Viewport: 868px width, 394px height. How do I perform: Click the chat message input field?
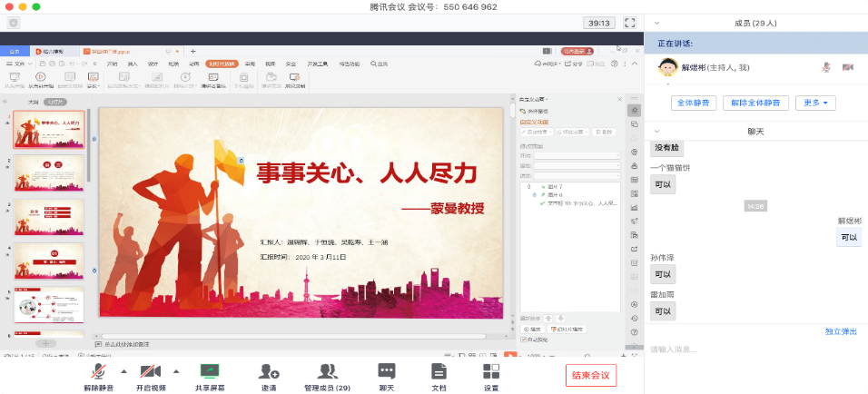pyautogui.click(x=754, y=349)
